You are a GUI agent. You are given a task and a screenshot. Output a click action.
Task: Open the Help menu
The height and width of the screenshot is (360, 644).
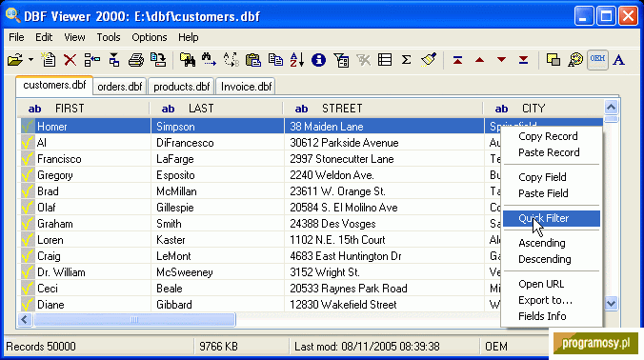pos(188,37)
